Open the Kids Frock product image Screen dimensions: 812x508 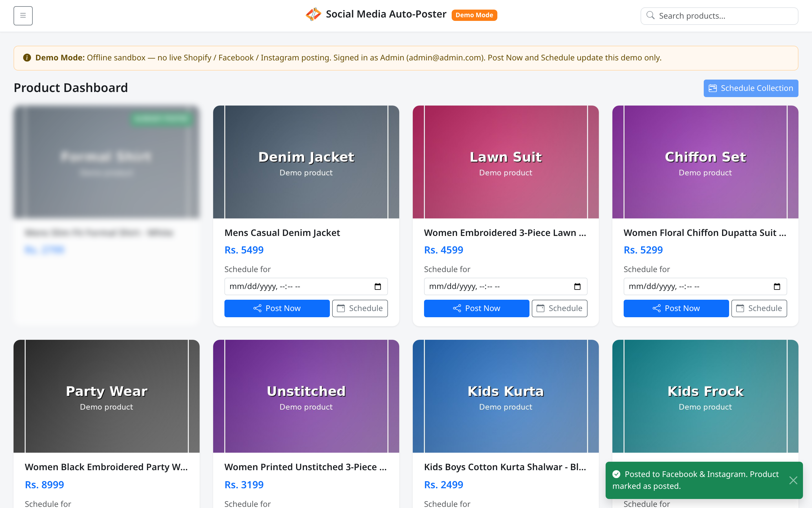[x=705, y=396]
